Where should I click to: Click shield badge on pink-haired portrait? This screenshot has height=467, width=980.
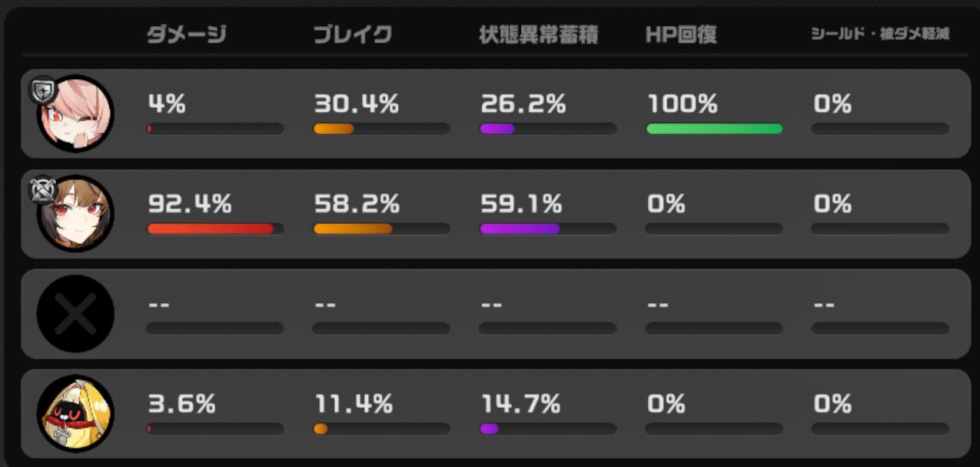point(43,91)
